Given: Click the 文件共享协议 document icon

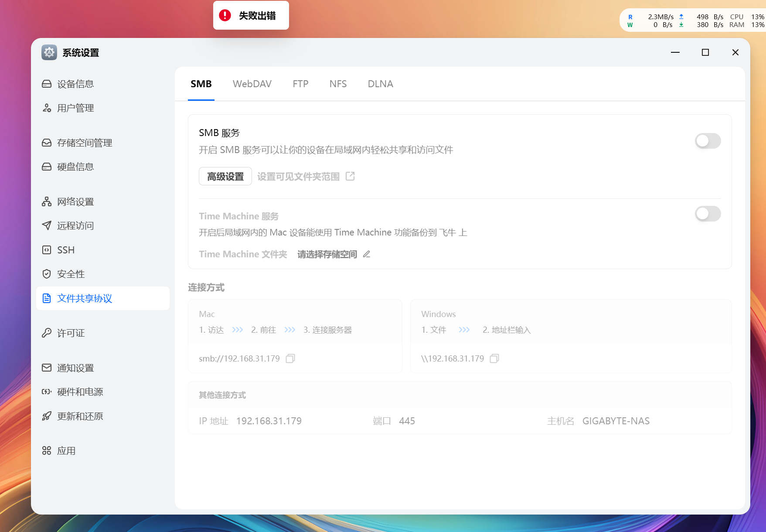Looking at the screenshot, I should click(47, 298).
